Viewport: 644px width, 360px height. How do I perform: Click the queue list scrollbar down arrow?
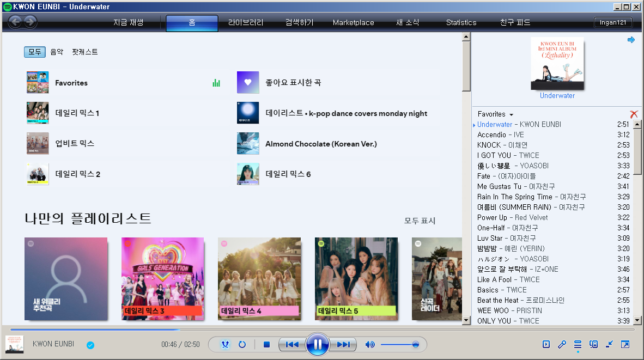point(637,321)
